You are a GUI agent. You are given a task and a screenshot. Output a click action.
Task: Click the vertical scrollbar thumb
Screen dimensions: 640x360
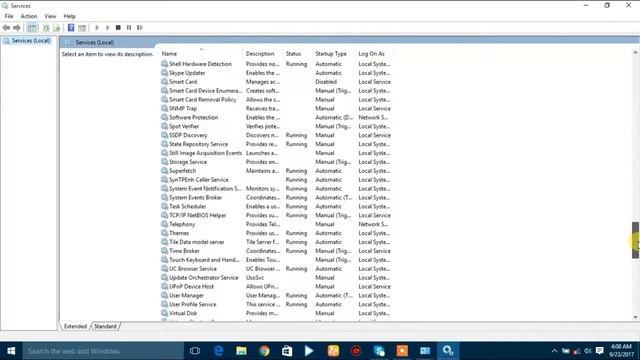(635, 240)
